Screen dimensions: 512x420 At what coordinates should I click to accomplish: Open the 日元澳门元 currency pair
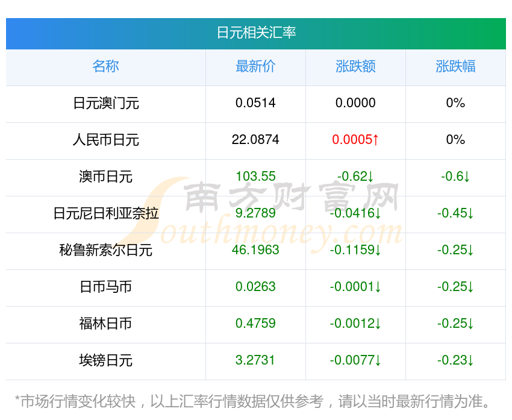[x=105, y=103]
